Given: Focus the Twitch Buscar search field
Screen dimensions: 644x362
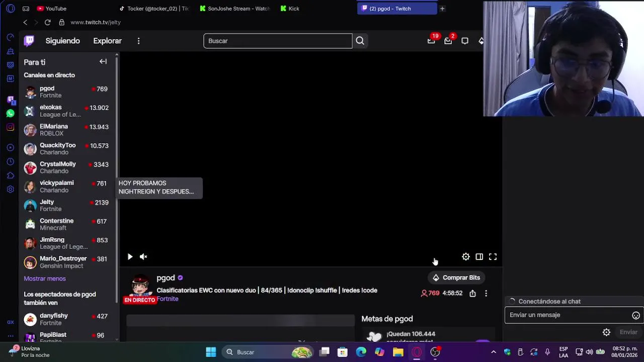Looking at the screenshot, I should coord(278,41).
